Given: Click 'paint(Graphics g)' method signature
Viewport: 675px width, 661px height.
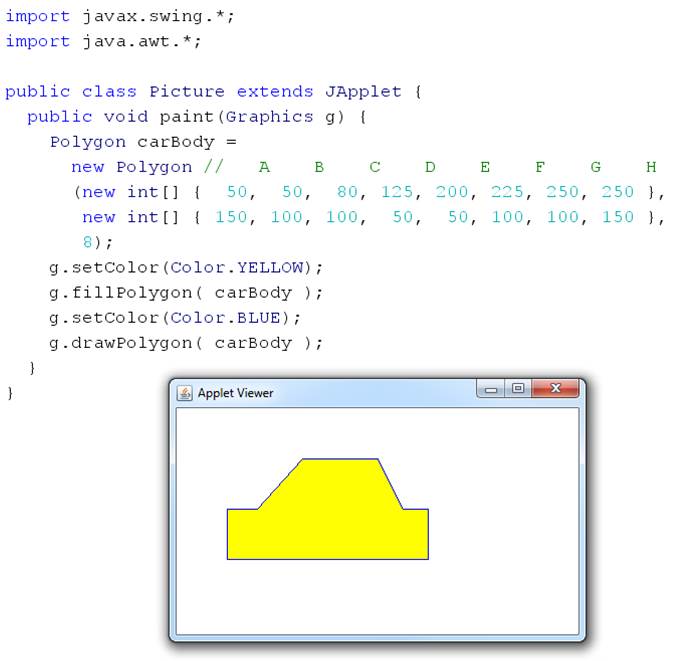Looking at the screenshot, I should 252,117.
